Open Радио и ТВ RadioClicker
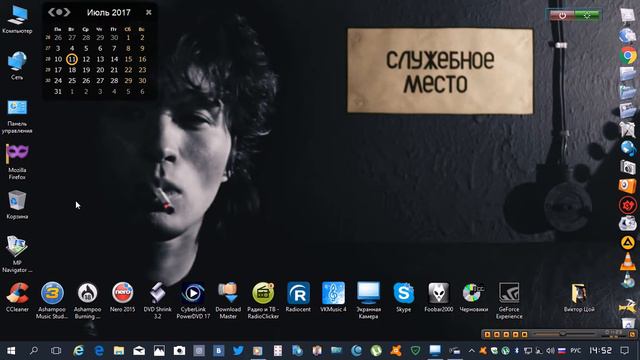640x360 pixels. pos(263,300)
